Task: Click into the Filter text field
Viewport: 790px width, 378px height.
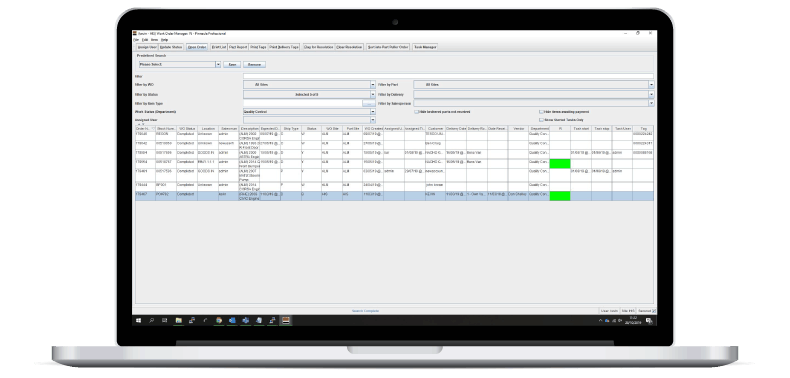Action: tap(448, 77)
